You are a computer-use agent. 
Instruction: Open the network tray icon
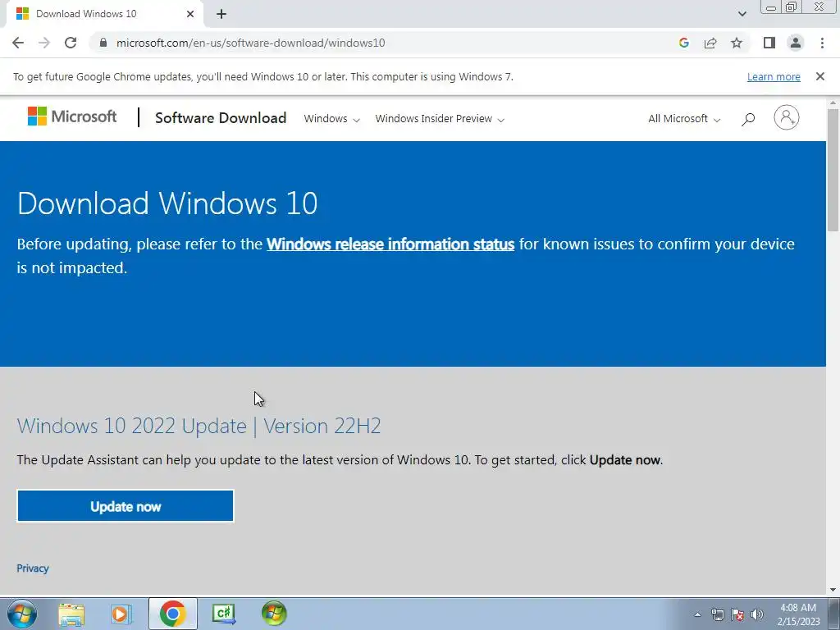(x=717, y=614)
